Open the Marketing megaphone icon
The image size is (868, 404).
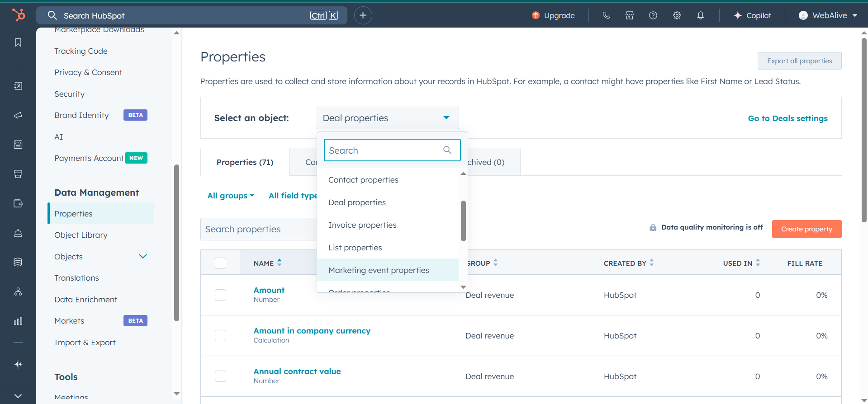coord(18,115)
